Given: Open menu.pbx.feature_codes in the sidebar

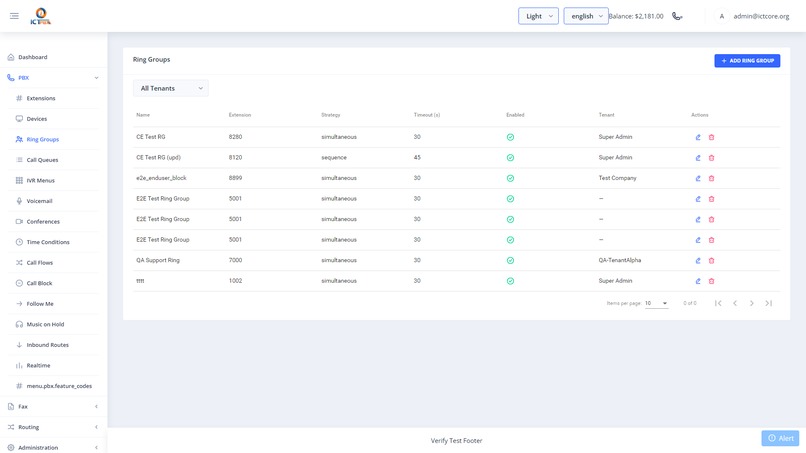Looking at the screenshot, I should pyautogui.click(x=59, y=386).
